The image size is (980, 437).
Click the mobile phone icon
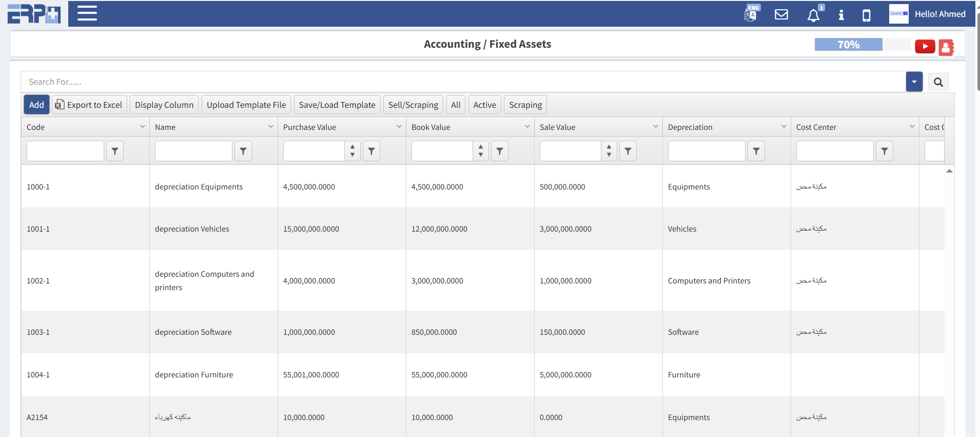pyautogui.click(x=866, y=15)
